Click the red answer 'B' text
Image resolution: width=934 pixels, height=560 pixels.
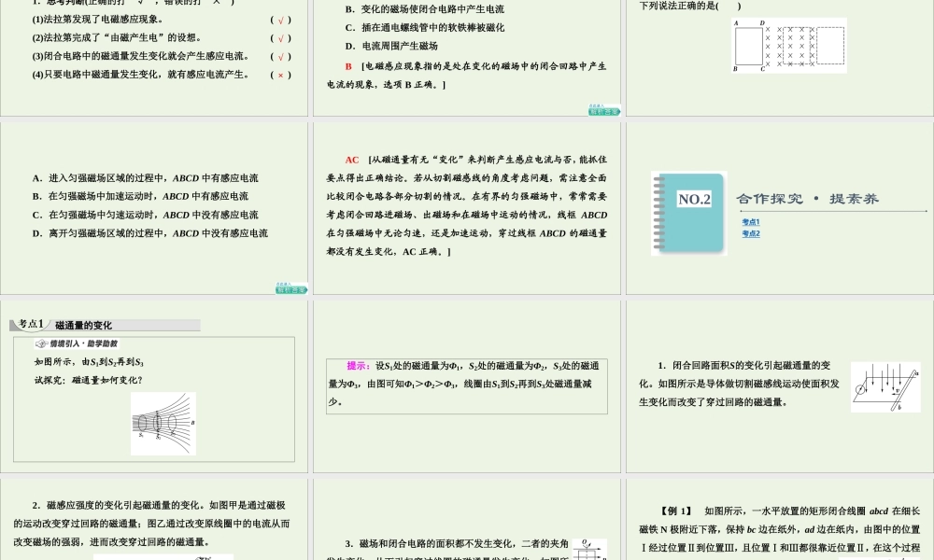pos(348,66)
